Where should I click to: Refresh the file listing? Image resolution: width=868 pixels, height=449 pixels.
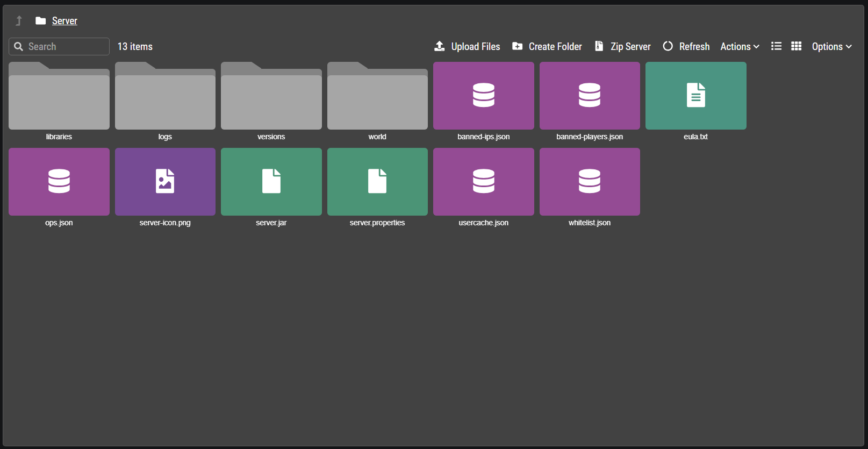686,46
